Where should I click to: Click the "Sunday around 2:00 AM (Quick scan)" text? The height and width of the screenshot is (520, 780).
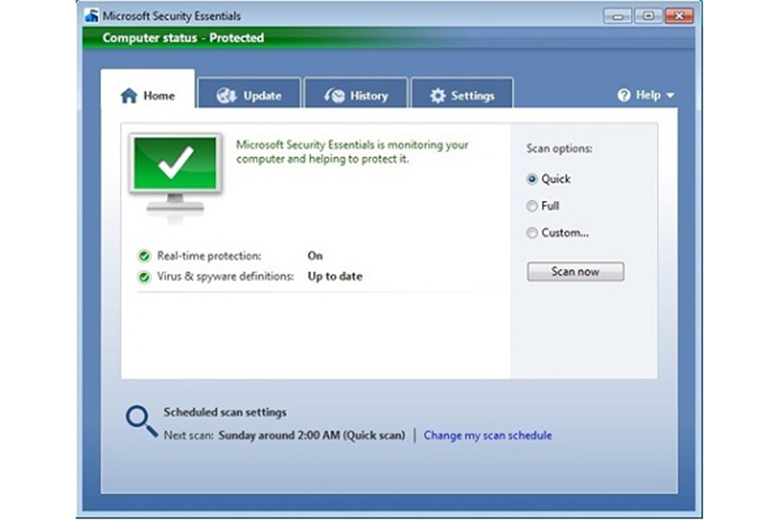[x=311, y=435]
